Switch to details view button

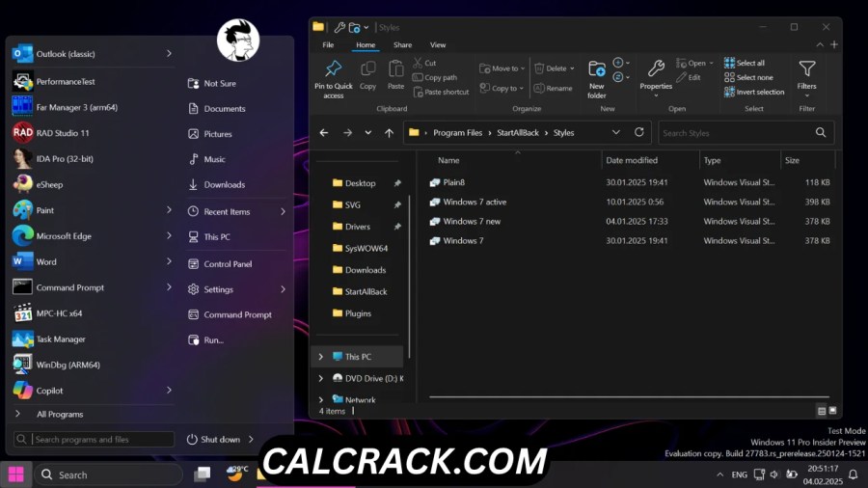[822, 411]
